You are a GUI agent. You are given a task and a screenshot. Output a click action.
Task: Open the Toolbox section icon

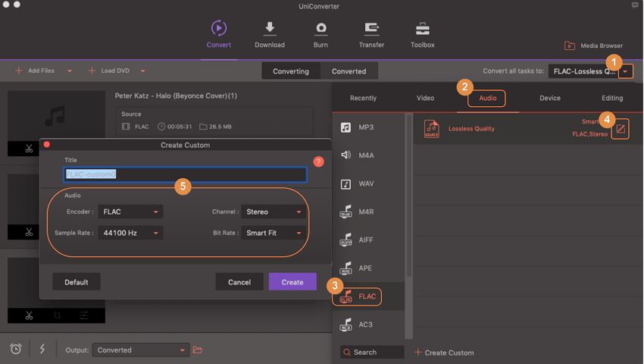pos(422,28)
